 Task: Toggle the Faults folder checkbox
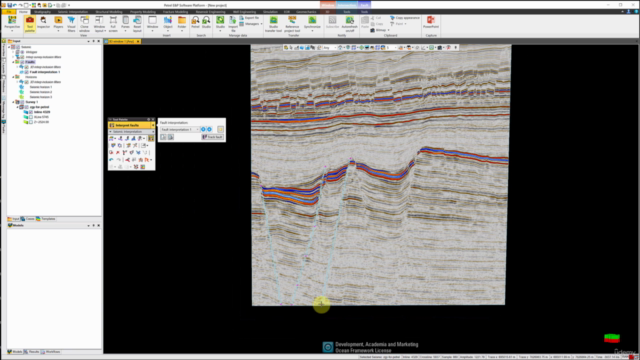(22, 62)
